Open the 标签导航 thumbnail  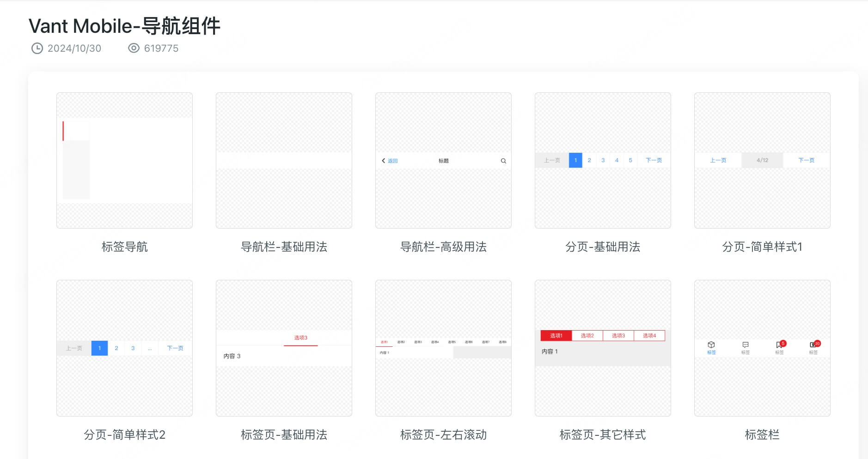click(124, 160)
